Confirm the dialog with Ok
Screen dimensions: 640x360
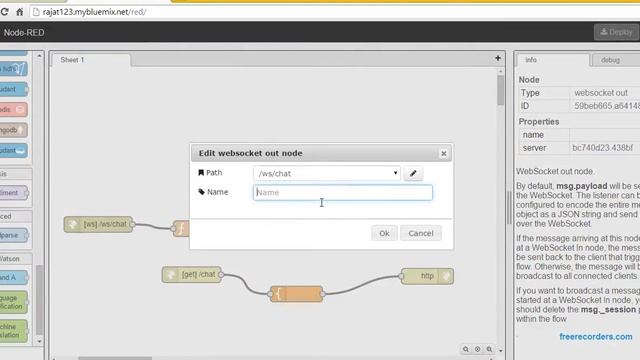point(384,233)
